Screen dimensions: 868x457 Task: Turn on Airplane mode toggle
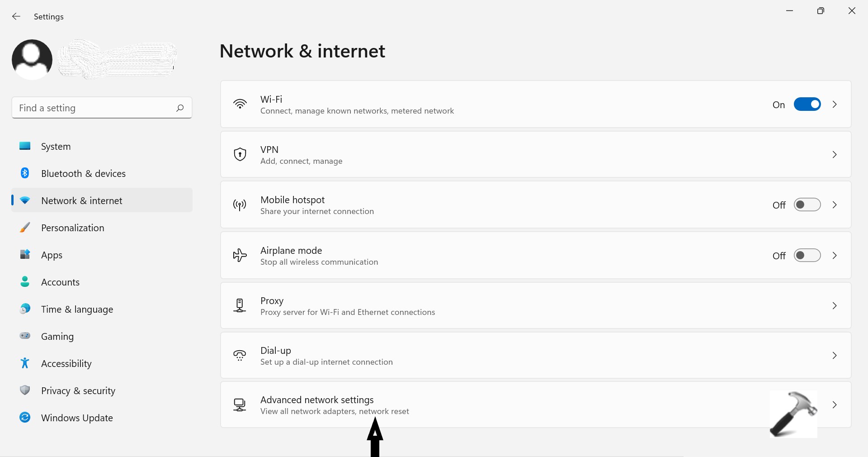coord(807,256)
